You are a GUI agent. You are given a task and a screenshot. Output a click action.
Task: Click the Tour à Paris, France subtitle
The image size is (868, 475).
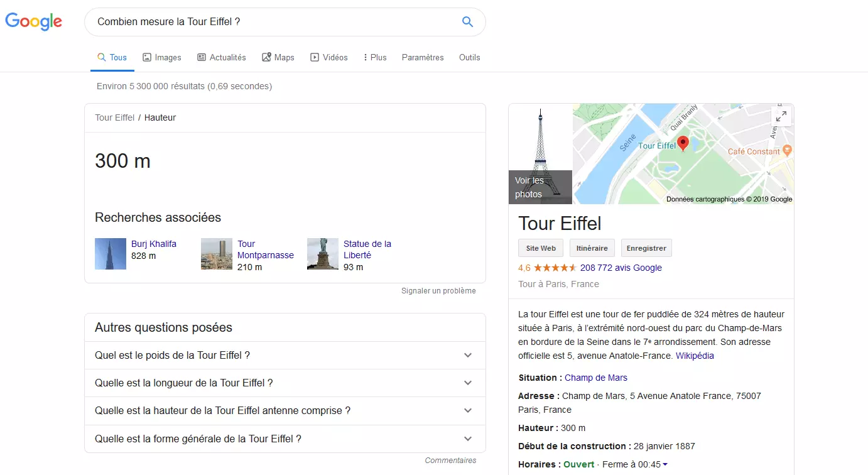(558, 284)
